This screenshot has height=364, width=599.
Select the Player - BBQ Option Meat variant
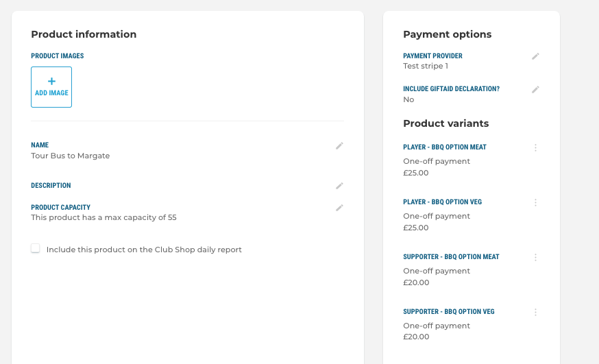point(445,147)
